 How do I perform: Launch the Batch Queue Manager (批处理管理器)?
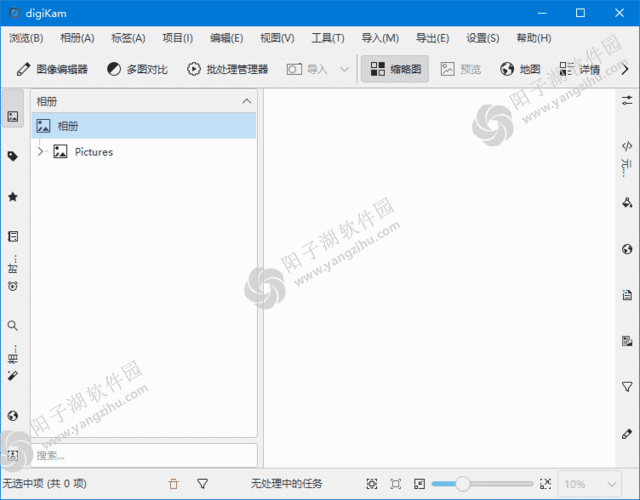pos(227,69)
